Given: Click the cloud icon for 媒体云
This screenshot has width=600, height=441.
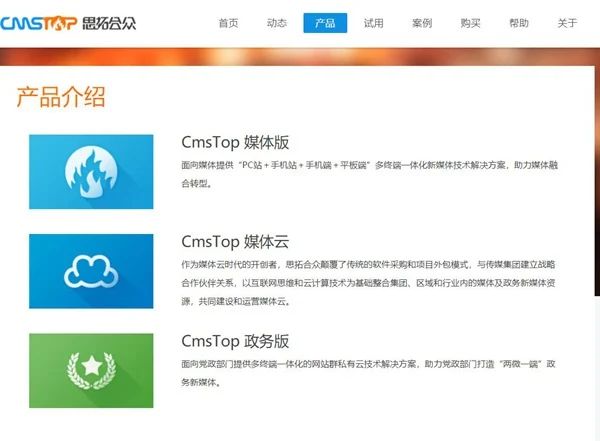Looking at the screenshot, I should click(x=91, y=271).
